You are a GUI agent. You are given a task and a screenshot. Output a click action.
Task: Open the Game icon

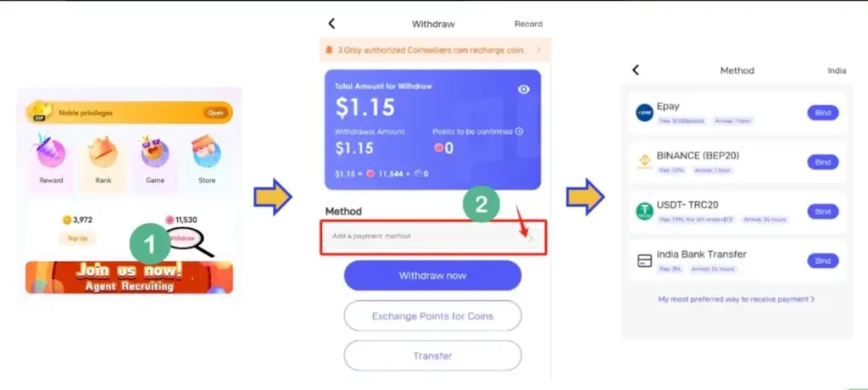pos(155,152)
